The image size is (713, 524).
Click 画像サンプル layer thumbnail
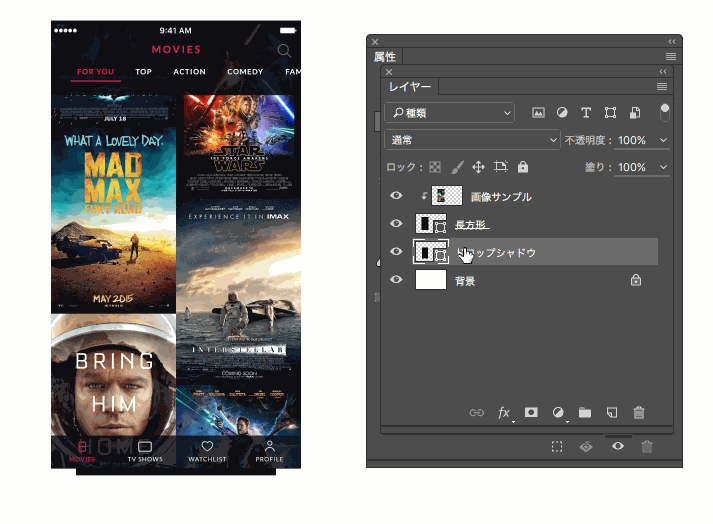coord(447,196)
